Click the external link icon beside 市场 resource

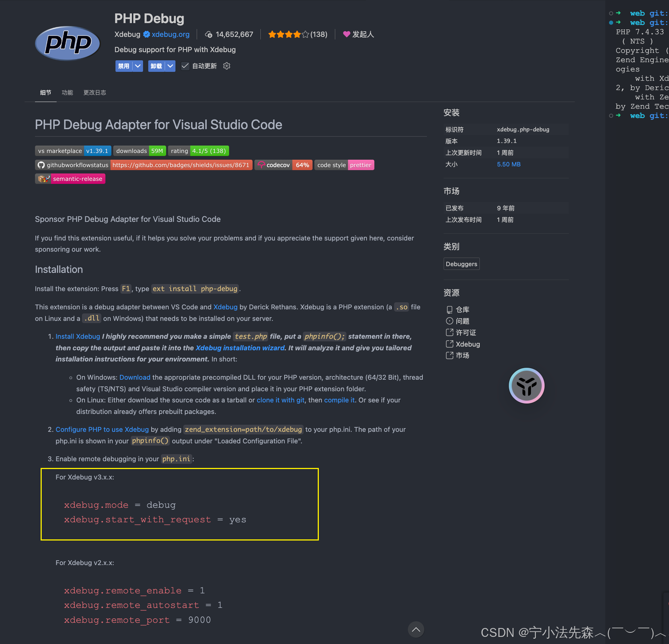coord(450,356)
